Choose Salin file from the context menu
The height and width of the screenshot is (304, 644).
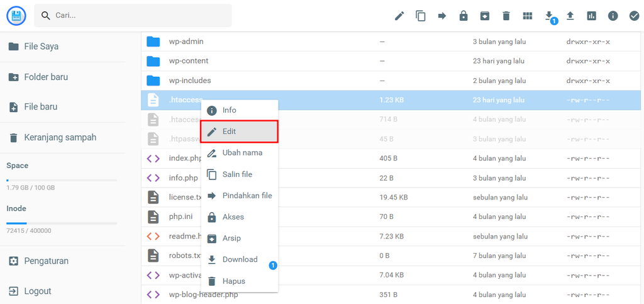pyautogui.click(x=240, y=174)
